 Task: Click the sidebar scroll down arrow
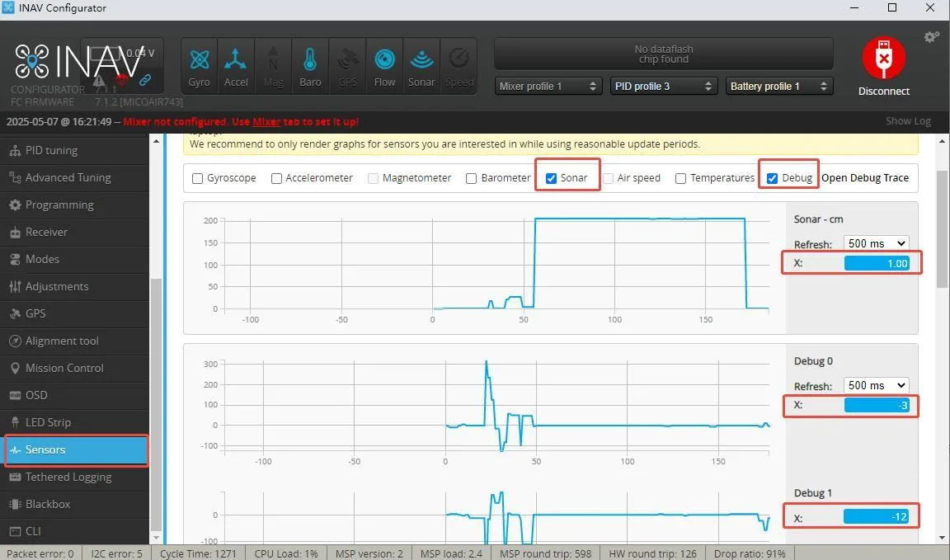157,538
